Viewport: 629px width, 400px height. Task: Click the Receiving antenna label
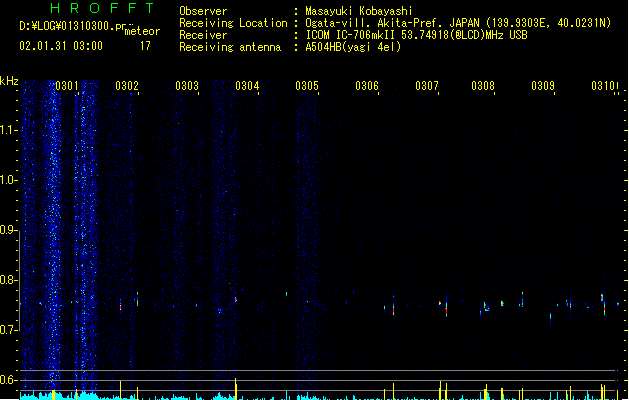[x=230, y=47]
